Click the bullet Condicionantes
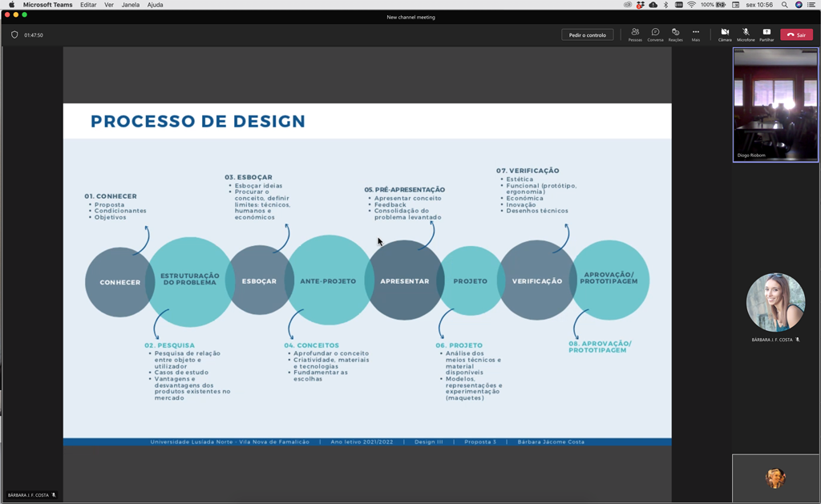Screen dimensions: 821x504 pos(120,211)
